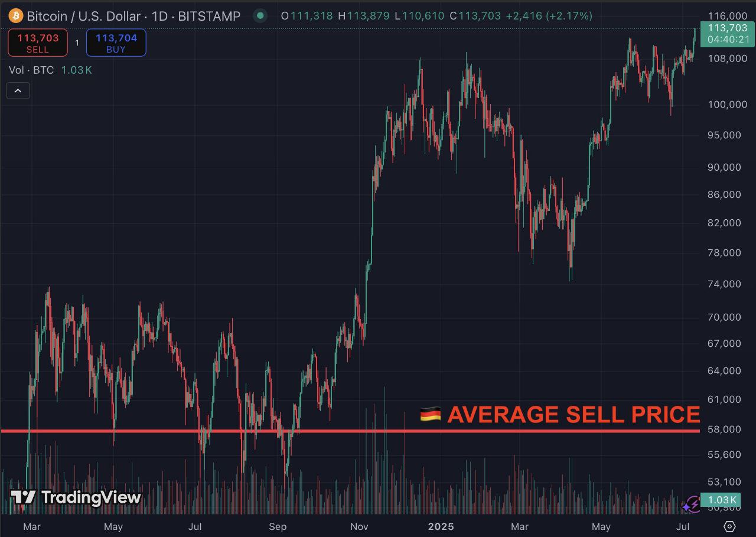Click the orange Bitcoin symbol icon
The height and width of the screenshot is (537, 756).
click(16, 15)
